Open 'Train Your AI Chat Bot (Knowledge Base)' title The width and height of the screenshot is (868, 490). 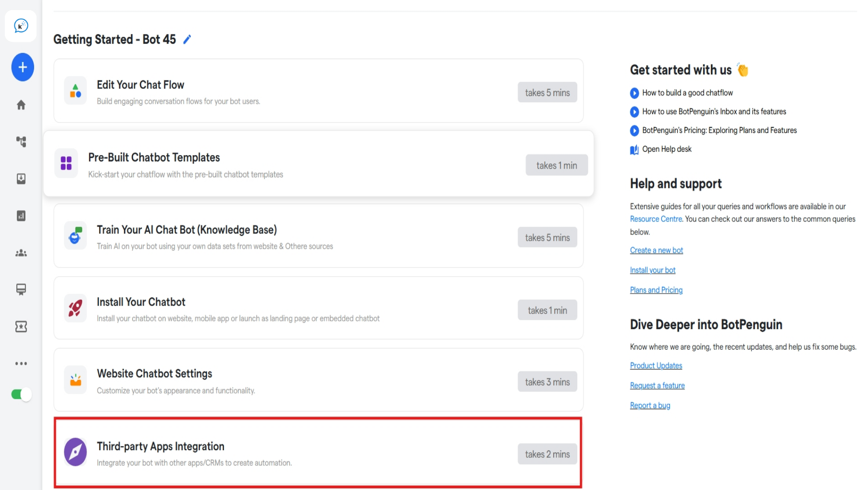coord(187,230)
